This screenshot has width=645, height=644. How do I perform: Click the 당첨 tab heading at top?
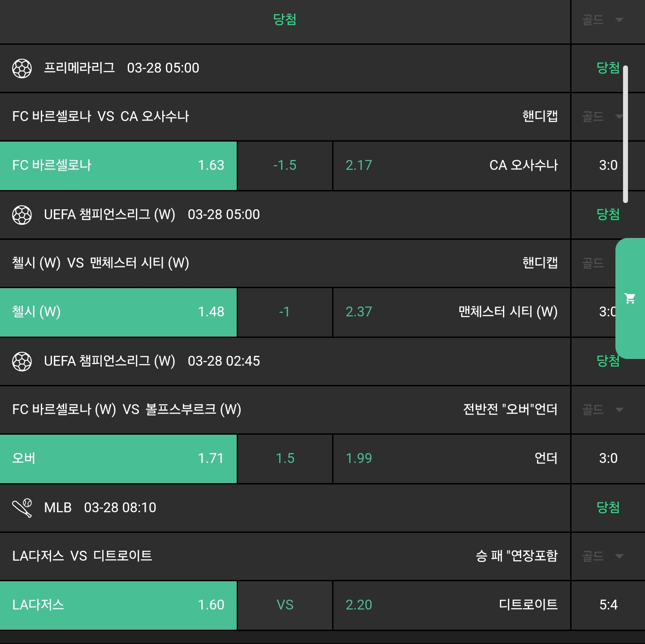pos(285,20)
